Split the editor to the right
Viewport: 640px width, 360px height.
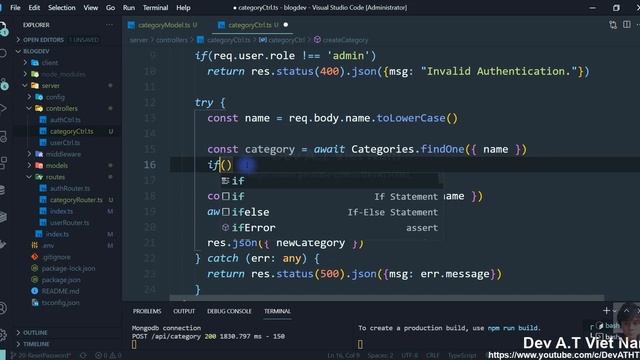coord(627,25)
